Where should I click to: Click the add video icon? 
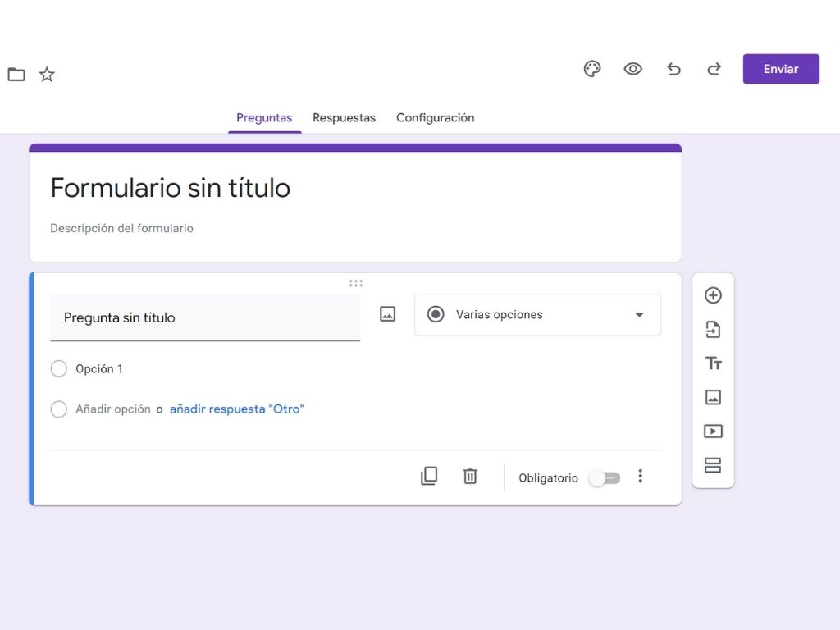713,431
